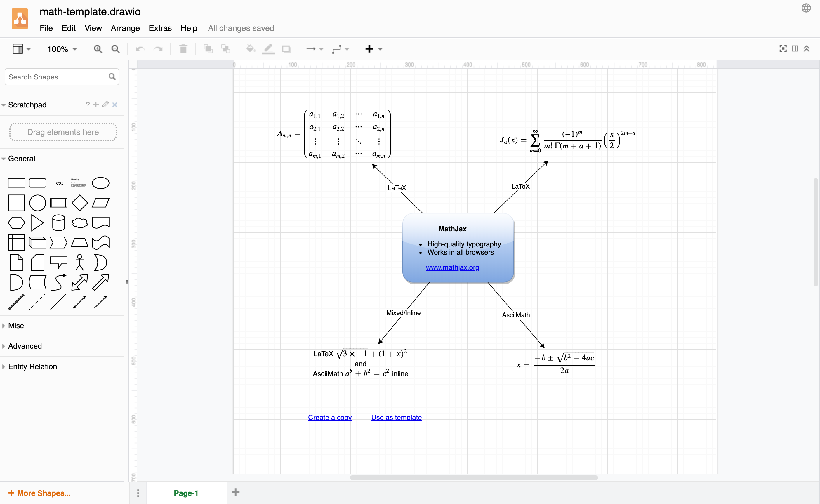Click the fill color paint bucket icon
This screenshot has width=820, height=504.
click(x=250, y=49)
